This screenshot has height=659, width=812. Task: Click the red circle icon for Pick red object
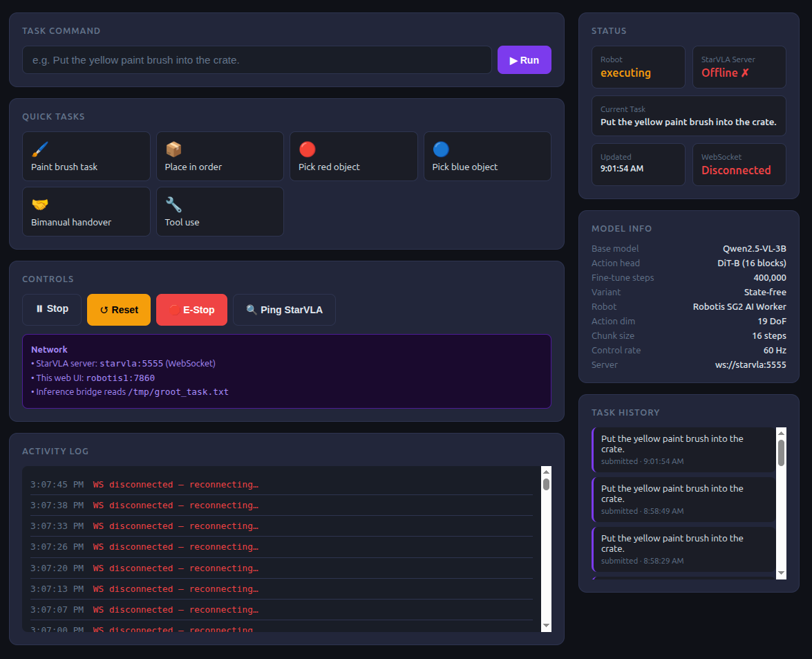tap(307, 149)
